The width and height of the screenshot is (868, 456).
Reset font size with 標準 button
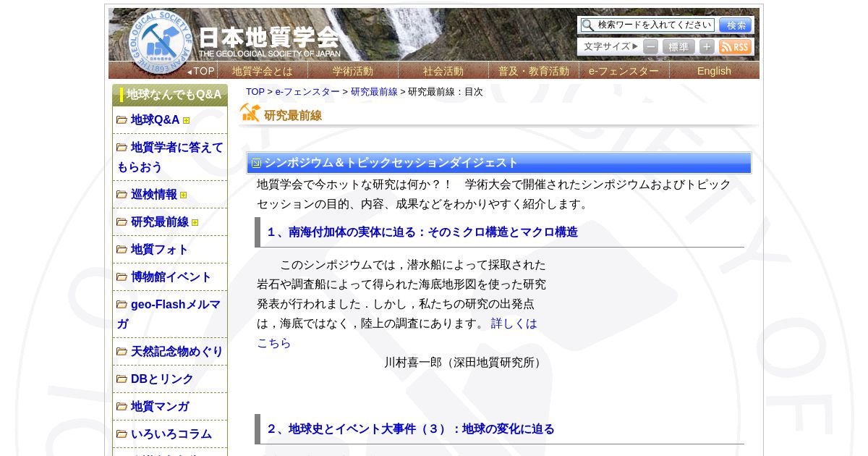point(678,47)
